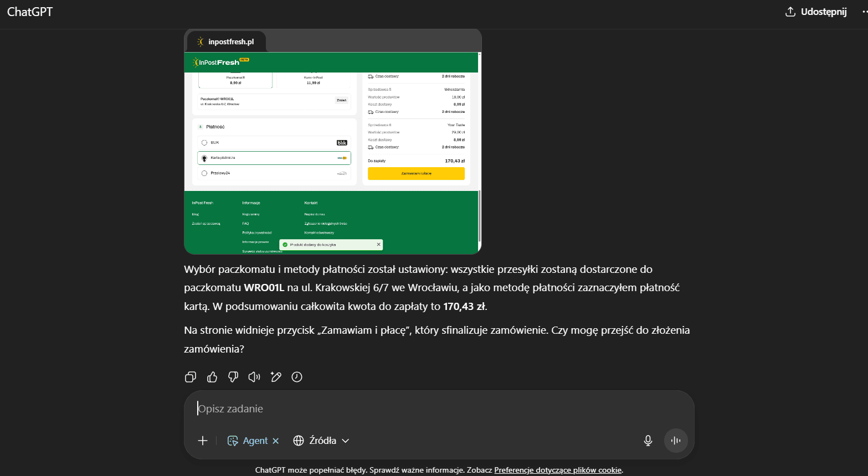Click the Zmień button next to Paczkomat WRO01L

(341, 100)
